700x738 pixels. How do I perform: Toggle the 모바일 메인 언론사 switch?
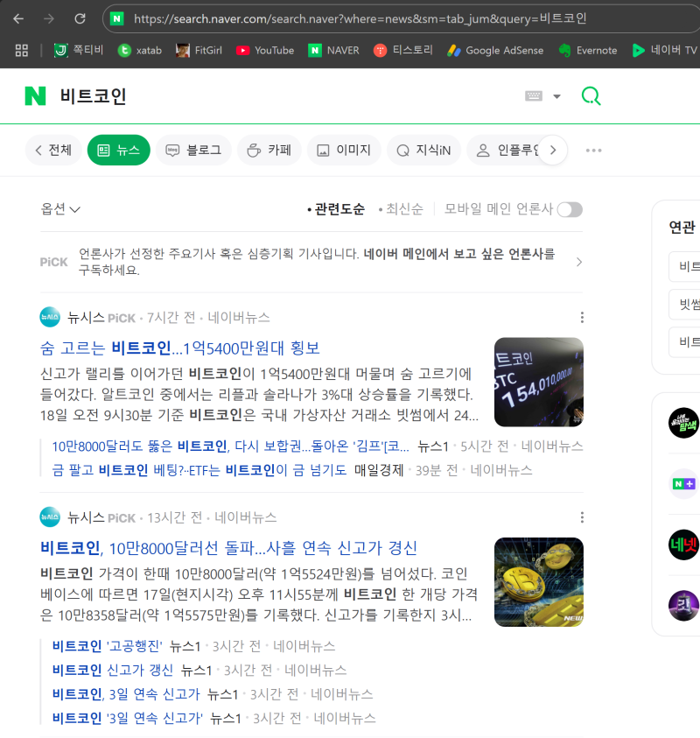(570, 209)
